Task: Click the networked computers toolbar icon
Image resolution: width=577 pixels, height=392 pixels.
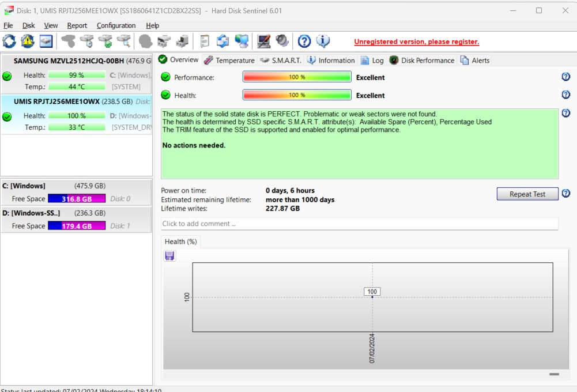Action: 242,41
